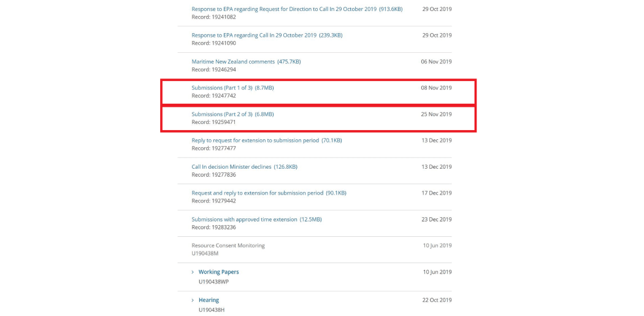Open Maritime New Zealand comments link
The image size is (644, 316).
246,62
